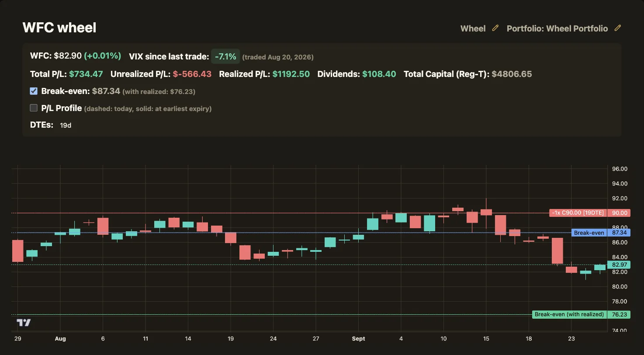The image size is (644, 355).
Task: Click the VIX change -7.1% badge
Action: point(225,56)
